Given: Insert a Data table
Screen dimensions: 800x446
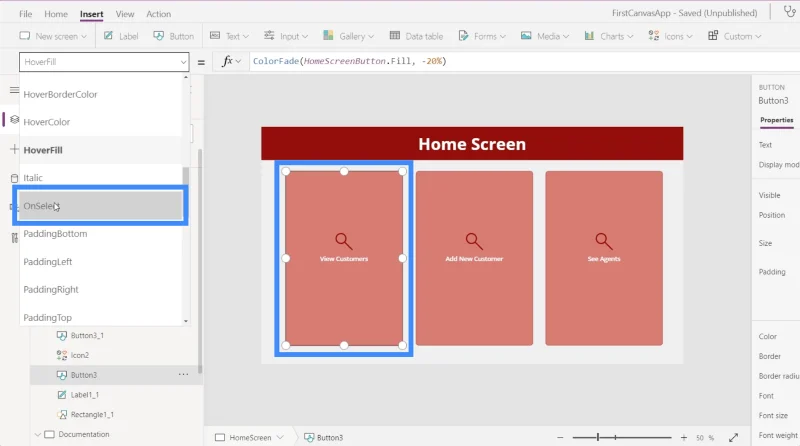Looking at the screenshot, I should (x=416, y=36).
